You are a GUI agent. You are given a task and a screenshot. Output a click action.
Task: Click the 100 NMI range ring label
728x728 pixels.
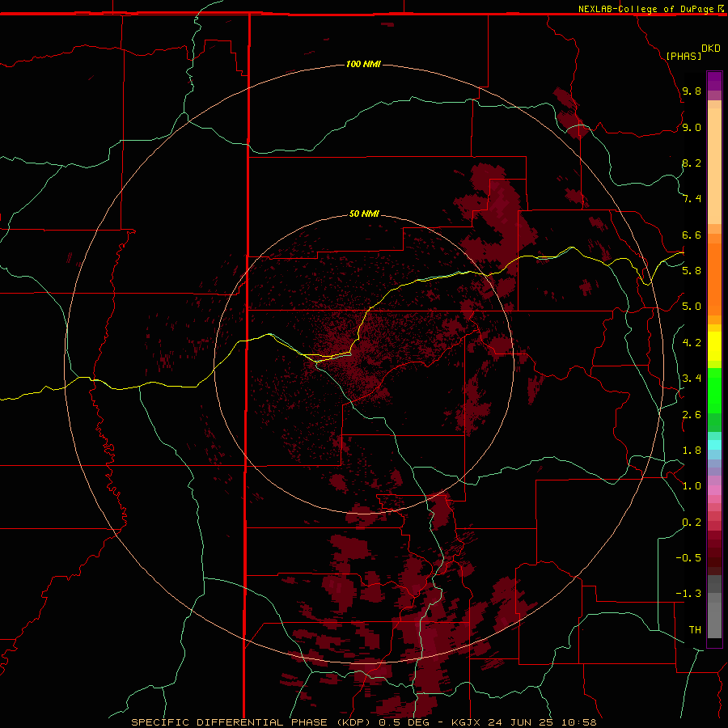pos(363,64)
